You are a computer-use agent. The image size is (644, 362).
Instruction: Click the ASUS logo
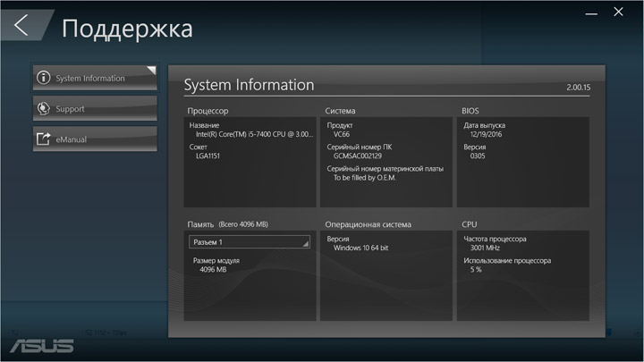42,346
